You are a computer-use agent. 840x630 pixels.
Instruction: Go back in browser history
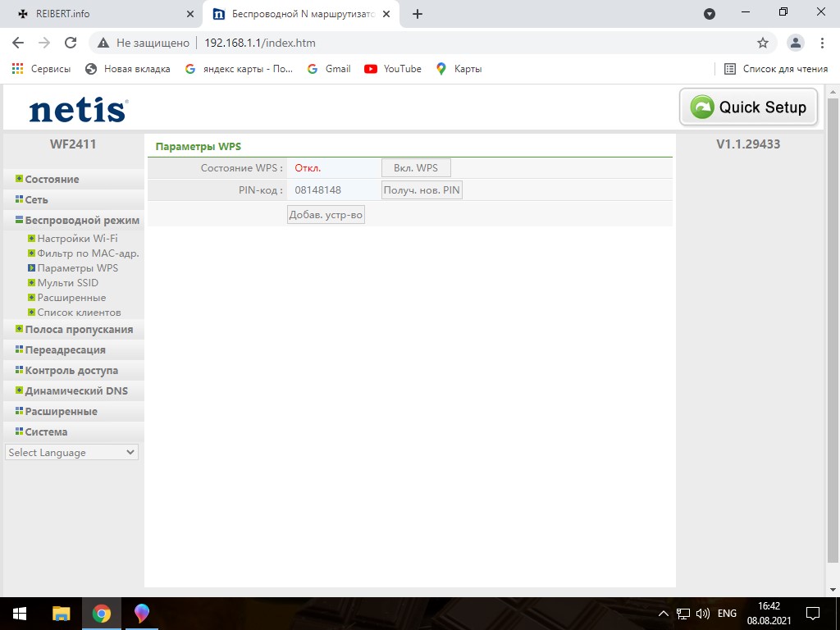pyautogui.click(x=18, y=43)
